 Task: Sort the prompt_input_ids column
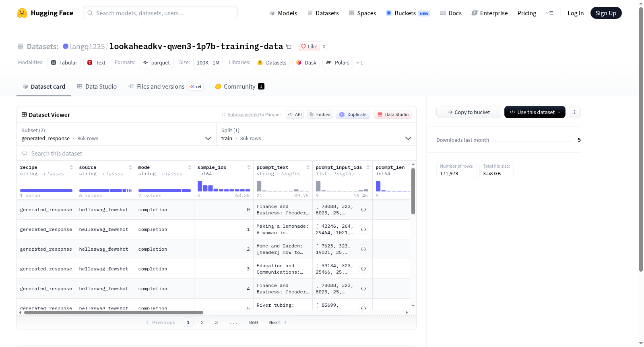pyautogui.click(x=368, y=167)
